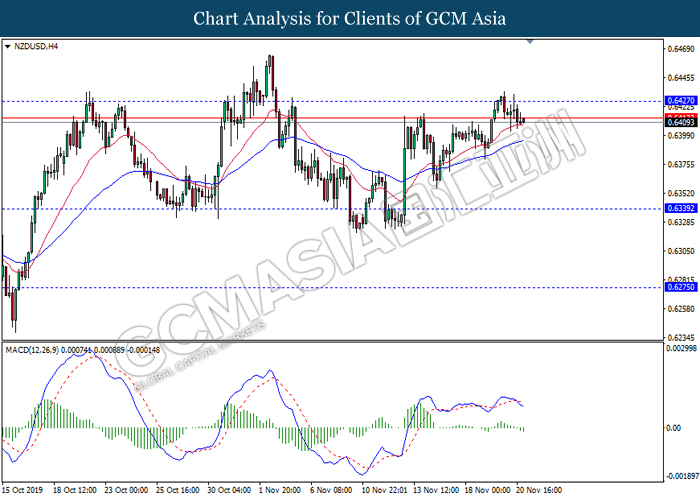This screenshot has height=500, width=700.
Task: Click the chart title mentioning GCM Asia
Action: [350, 18]
